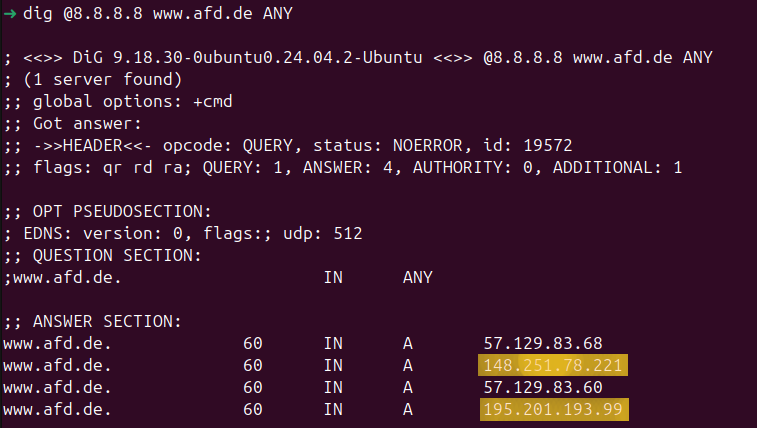Click the dig command text
Viewport: 757px width, 428px height.
coord(158,14)
